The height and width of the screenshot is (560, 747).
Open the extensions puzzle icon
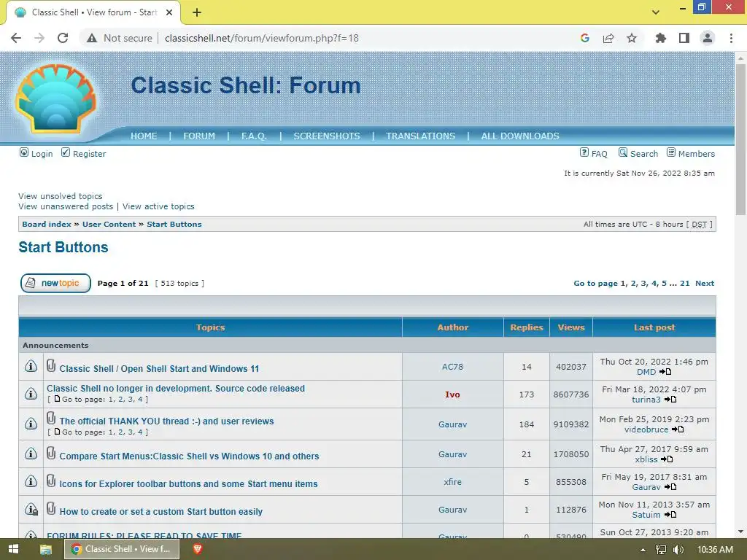[x=661, y=38]
